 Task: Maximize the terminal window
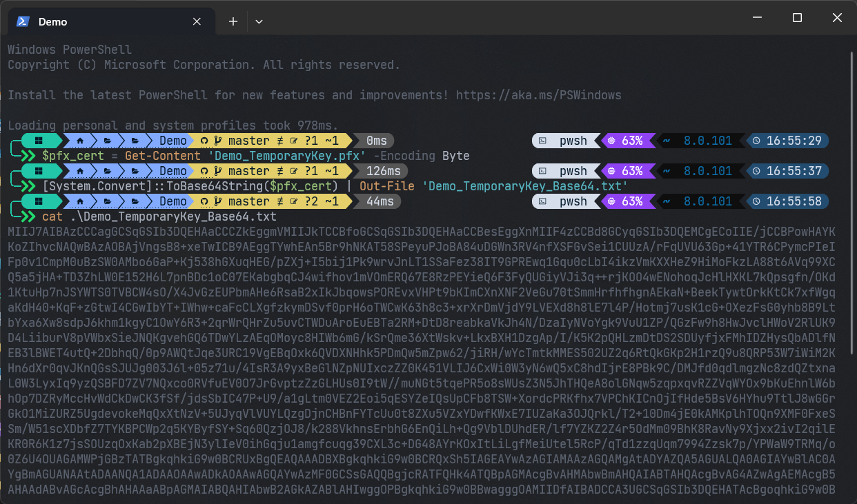[797, 19]
